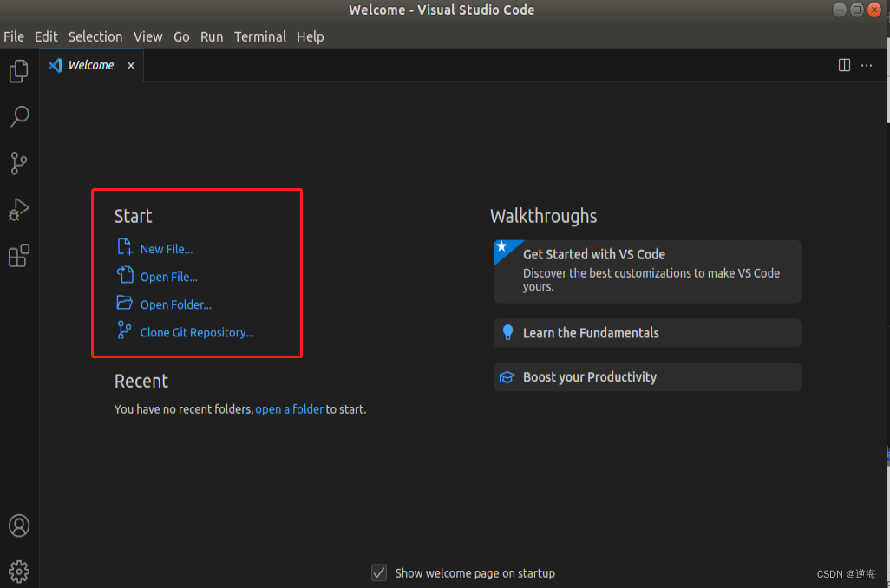Viewport: 890px width, 588px height.
Task: Open the Source Control view
Action: pyautogui.click(x=18, y=163)
